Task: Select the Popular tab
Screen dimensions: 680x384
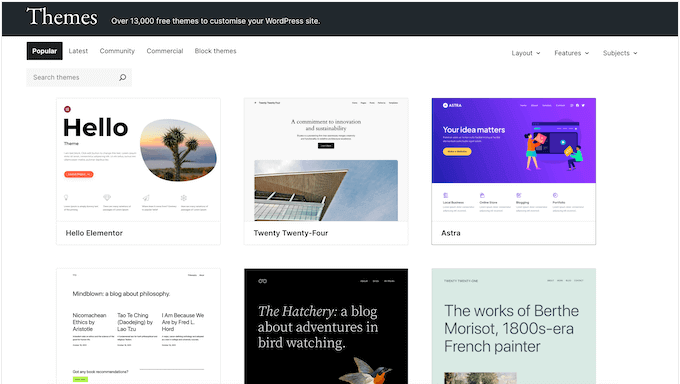Action: coord(44,51)
